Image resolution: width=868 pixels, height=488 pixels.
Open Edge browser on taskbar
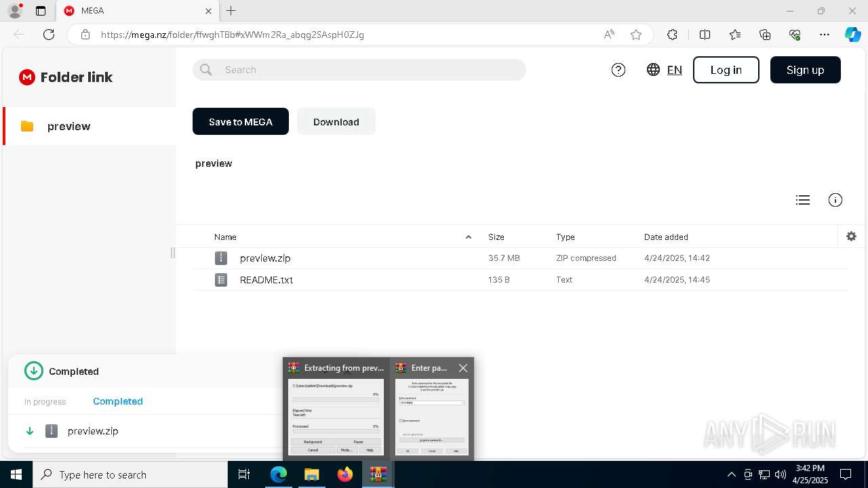(x=279, y=474)
